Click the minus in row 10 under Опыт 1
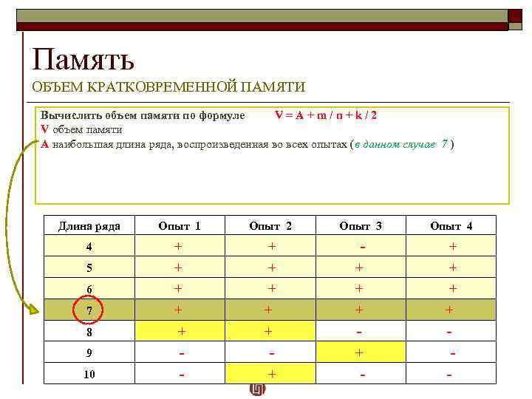Viewport: 532px width, 399px height. [182, 375]
